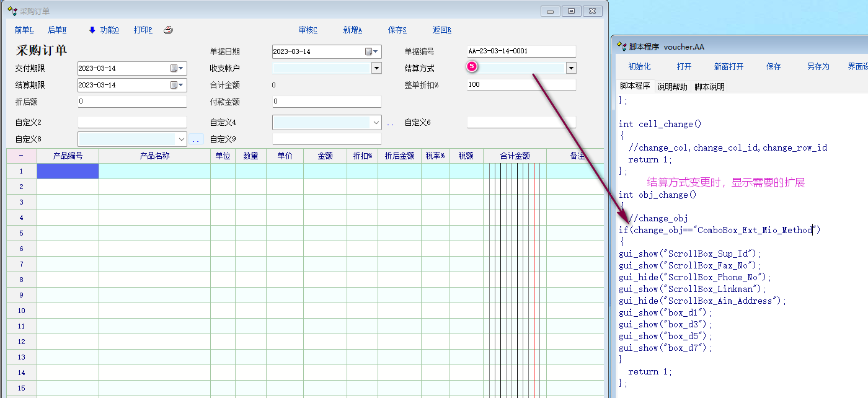The height and width of the screenshot is (398, 868).
Task: Expand the 收支帐户 dropdown
Action: pyautogui.click(x=376, y=68)
